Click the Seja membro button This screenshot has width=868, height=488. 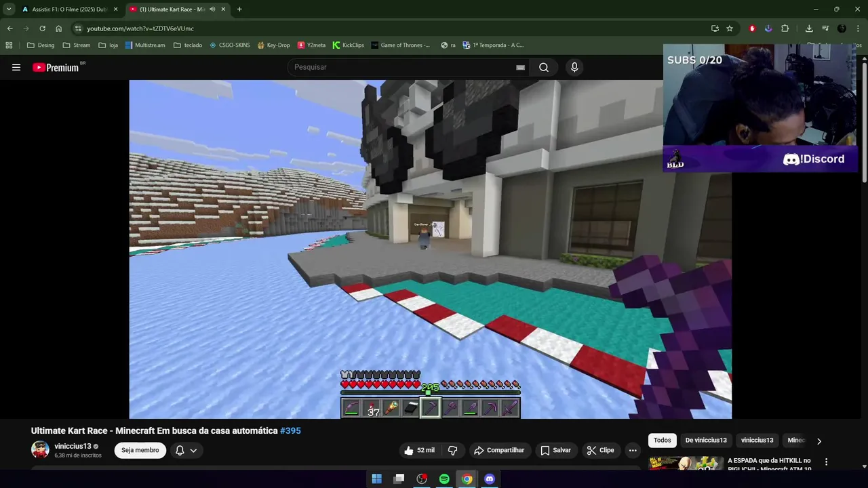pyautogui.click(x=140, y=450)
